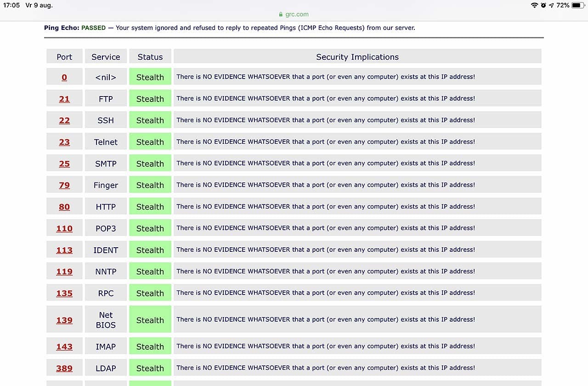Click security implications text for Finger row

(x=326, y=185)
